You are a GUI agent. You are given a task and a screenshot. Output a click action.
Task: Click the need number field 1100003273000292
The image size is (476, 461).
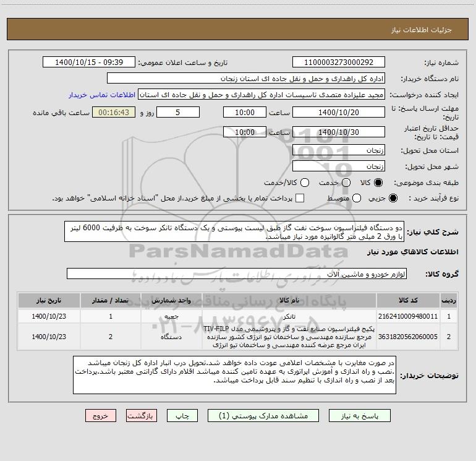coord(339,62)
